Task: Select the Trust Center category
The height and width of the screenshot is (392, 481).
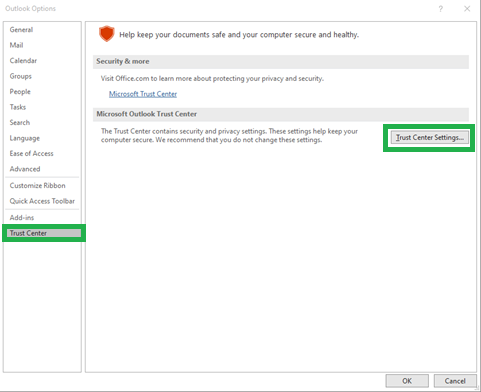Action: point(44,233)
